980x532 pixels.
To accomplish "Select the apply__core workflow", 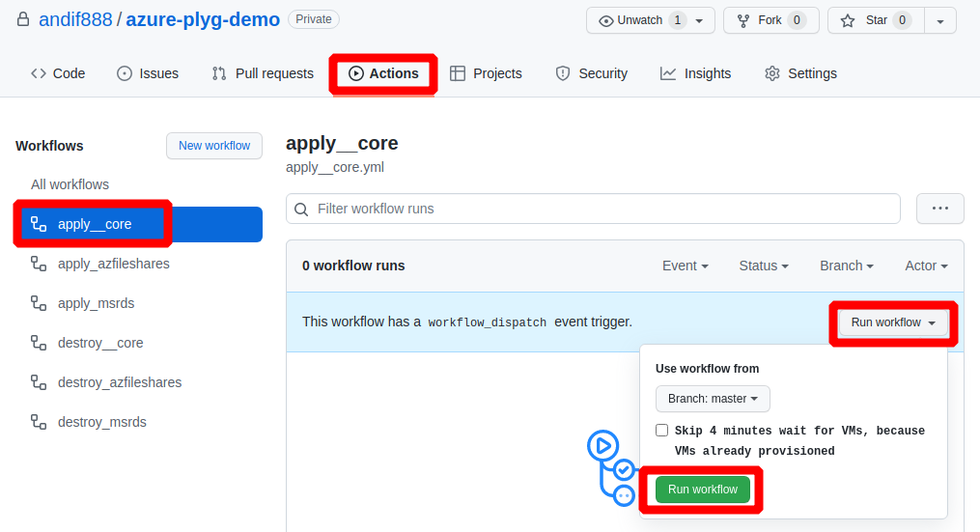I will point(141,224).
